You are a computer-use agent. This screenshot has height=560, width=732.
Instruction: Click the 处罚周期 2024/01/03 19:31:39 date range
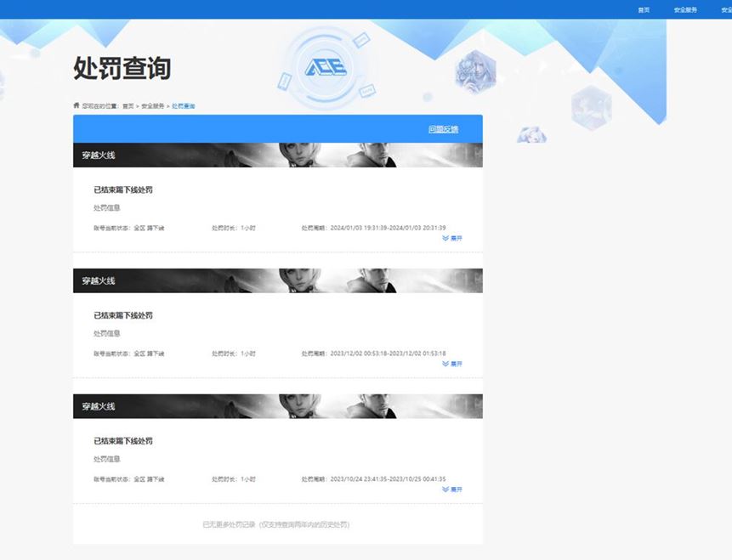373,228
